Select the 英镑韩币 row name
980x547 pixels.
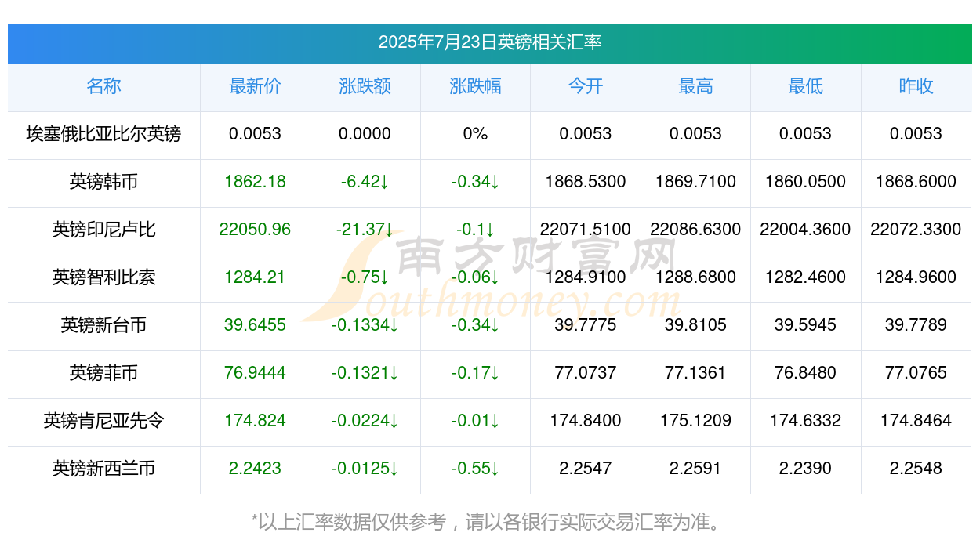coord(103,182)
